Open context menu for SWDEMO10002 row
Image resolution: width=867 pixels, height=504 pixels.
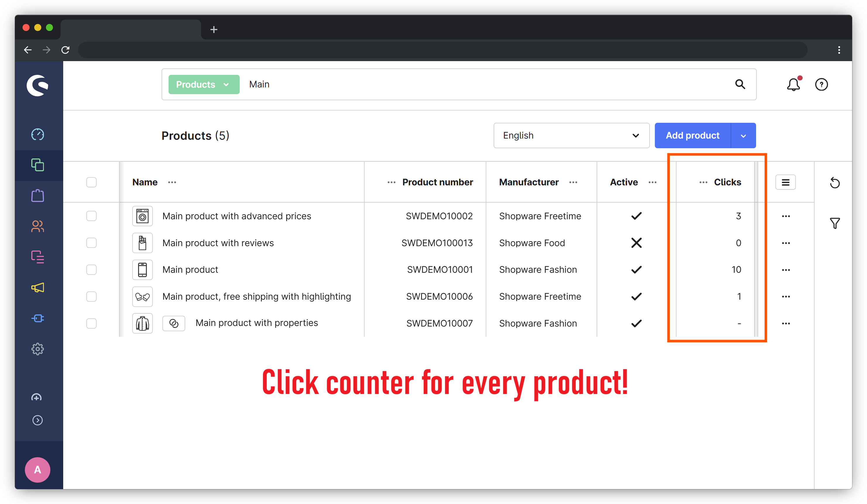(x=786, y=216)
